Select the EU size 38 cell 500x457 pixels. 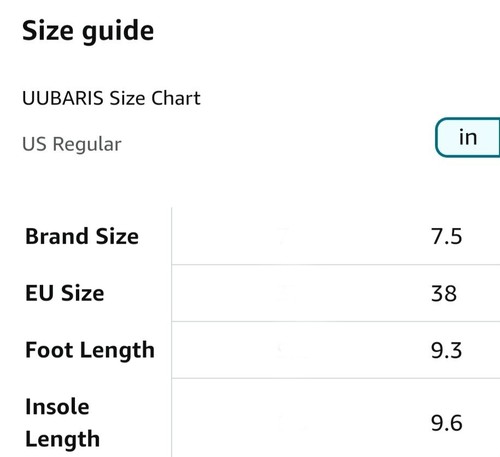point(444,294)
